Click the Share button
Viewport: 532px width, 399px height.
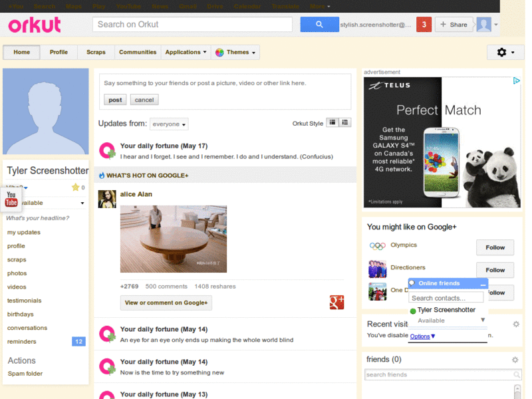tap(454, 25)
